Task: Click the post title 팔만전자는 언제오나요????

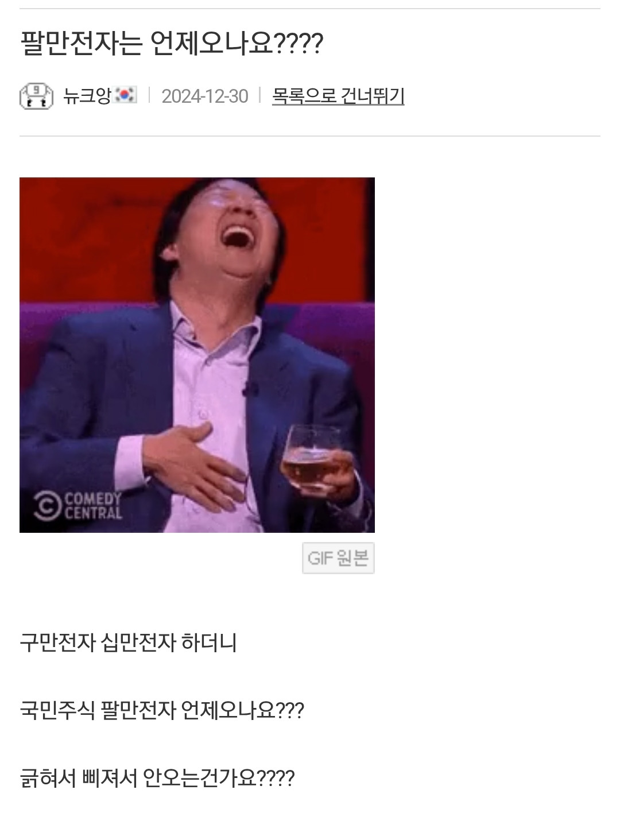Action: pos(172,44)
